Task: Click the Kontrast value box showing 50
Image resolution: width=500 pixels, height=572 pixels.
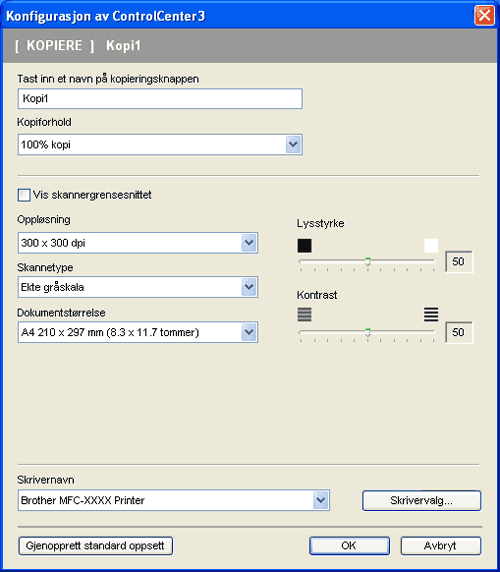Action: (458, 332)
